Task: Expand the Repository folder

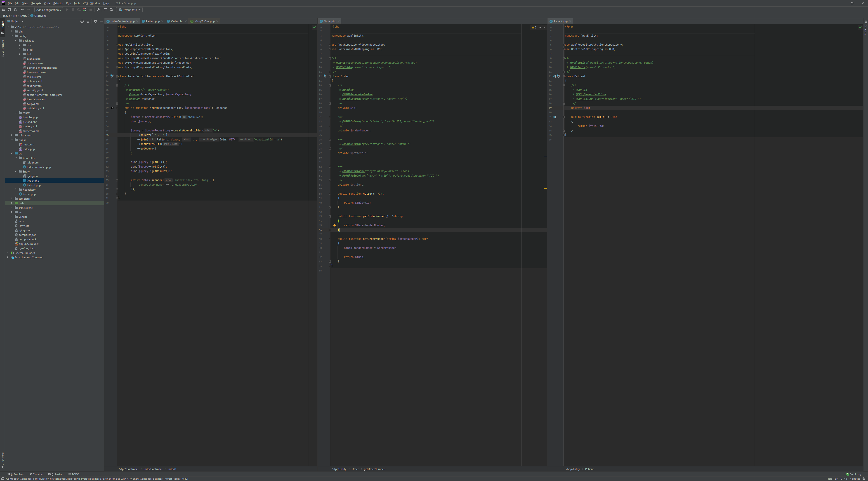Action: pos(16,189)
